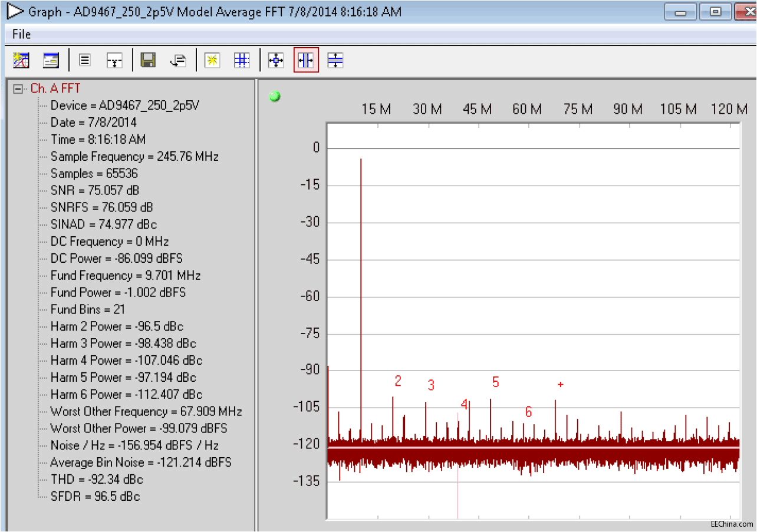757x532 pixels.
Task: Click harmonic marker 6 on the plot
Action: 529,412
